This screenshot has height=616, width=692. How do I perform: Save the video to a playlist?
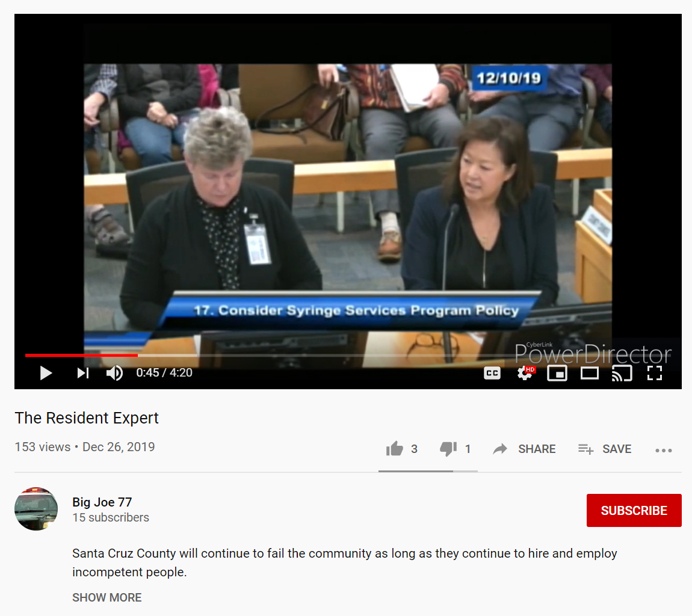click(x=605, y=449)
